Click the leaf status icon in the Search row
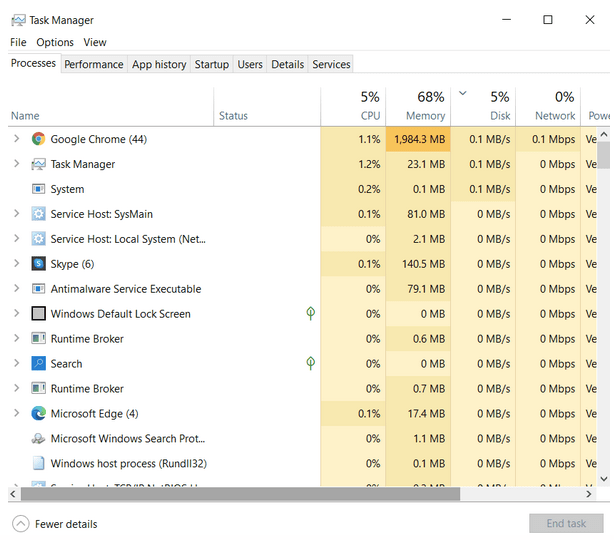The height and width of the screenshot is (540, 614). point(311,363)
